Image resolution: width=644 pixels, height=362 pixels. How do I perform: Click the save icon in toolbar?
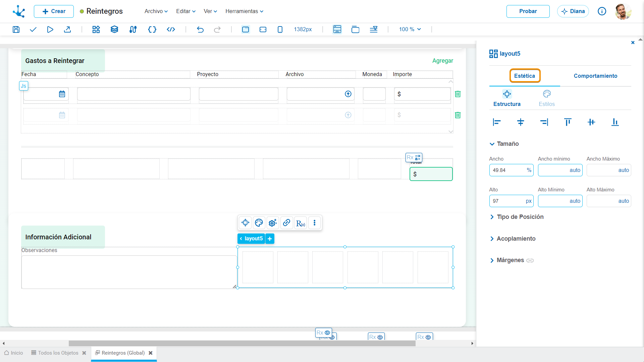pyautogui.click(x=16, y=29)
